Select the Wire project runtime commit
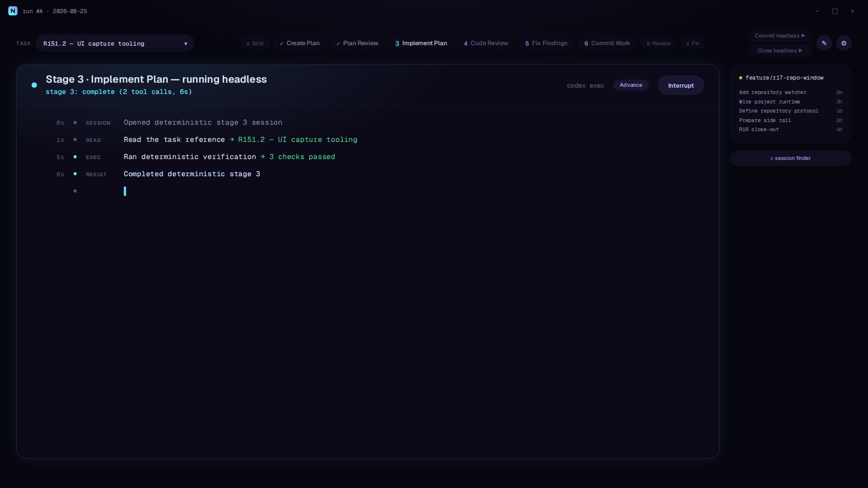Screen dimensions: 868x488 790,102
